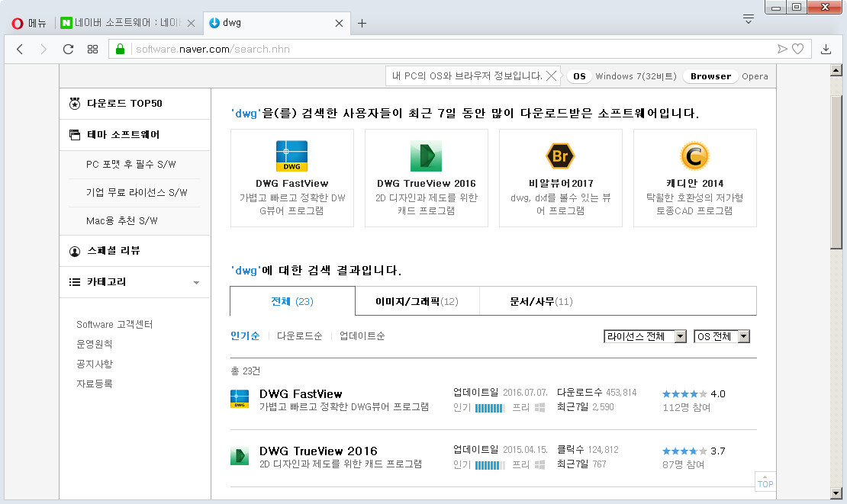Open PC 포맷 후 필수 S/W link
The image size is (847, 504).
[x=130, y=164]
